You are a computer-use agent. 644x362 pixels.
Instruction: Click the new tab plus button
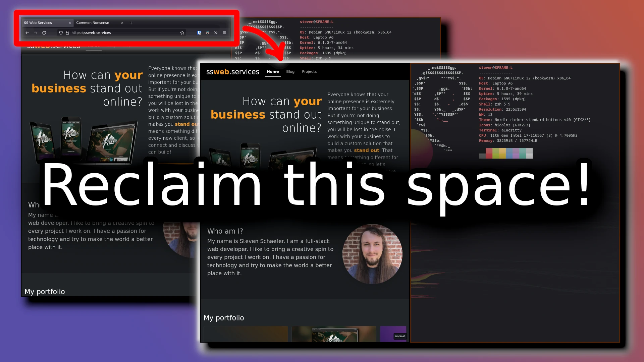(x=131, y=22)
